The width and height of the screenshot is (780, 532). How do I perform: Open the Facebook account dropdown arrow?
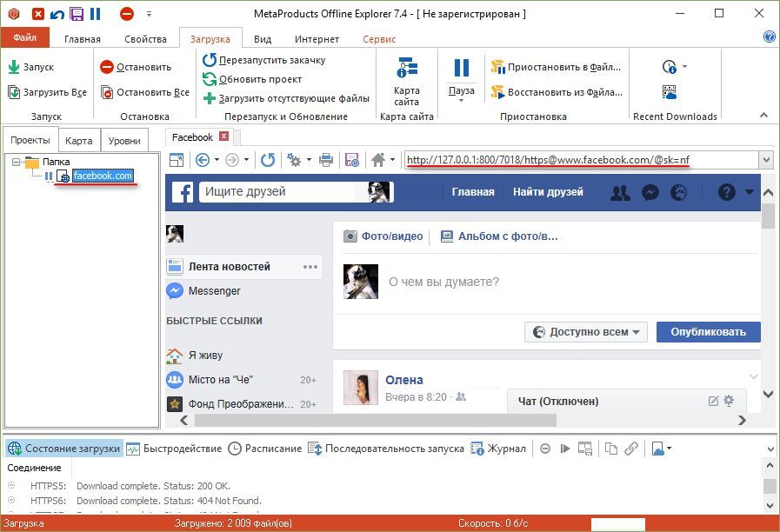pyautogui.click(x=750, y=192)
